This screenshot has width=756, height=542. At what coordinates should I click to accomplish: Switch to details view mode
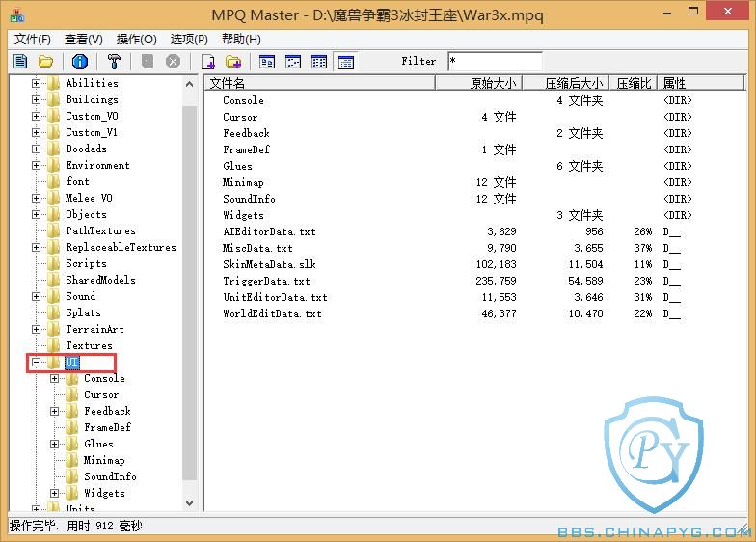(x=346, y=62)
